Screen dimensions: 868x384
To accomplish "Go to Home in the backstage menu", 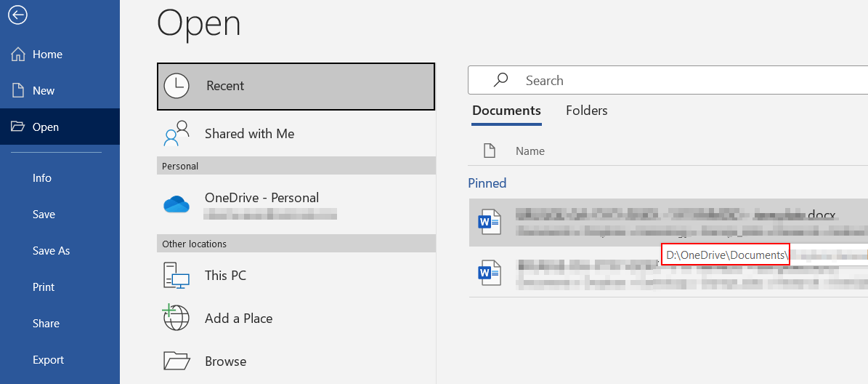I will coord(60,55).
